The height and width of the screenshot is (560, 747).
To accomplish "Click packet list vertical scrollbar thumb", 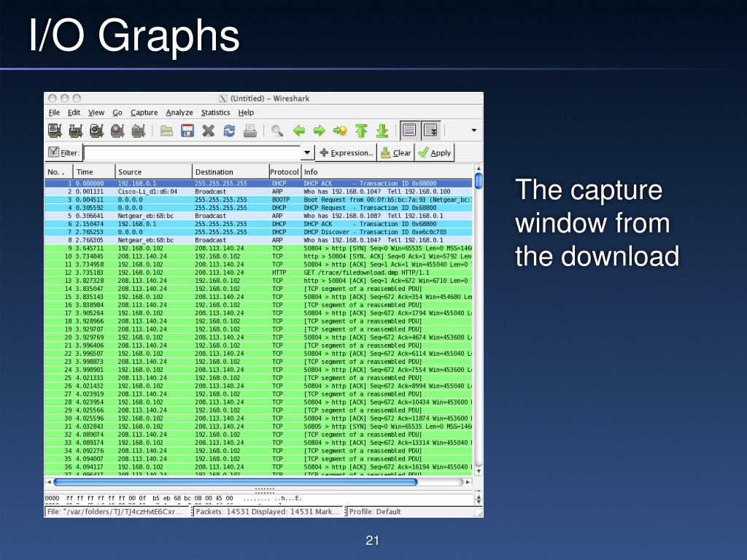I will (479, 181).
